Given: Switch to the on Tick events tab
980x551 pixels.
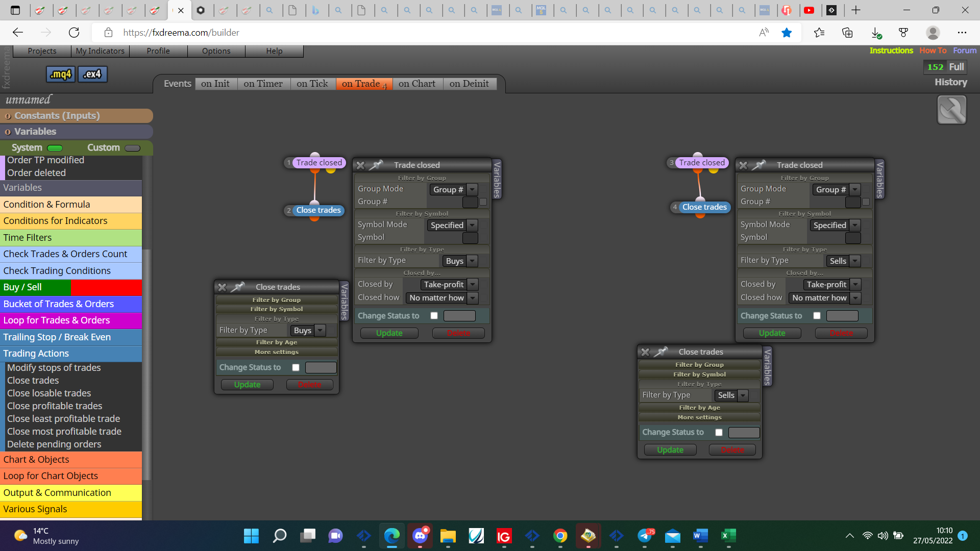Looking at the screenshot, I should pyautogui.click(x=312, y=84).
